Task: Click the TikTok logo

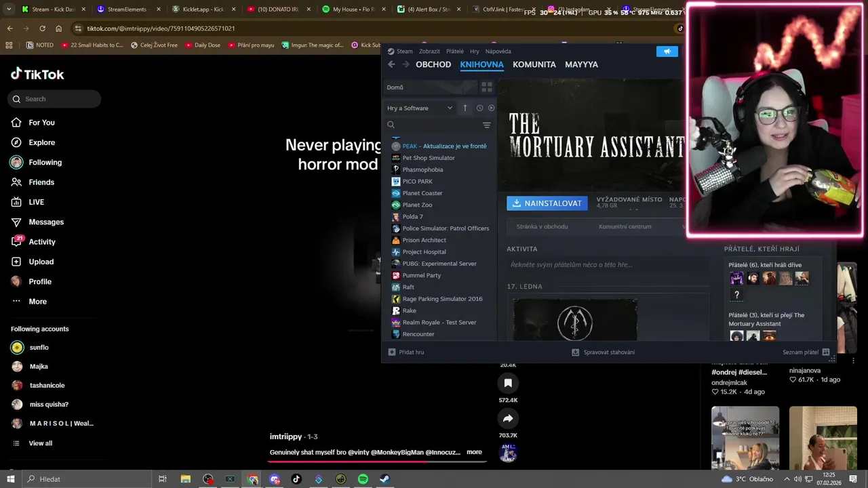Action: [x=37, y=75]
